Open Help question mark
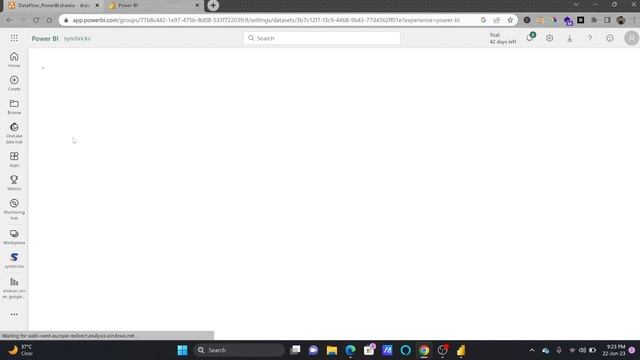This screenshot has width=640, height=360. pos(590,38)
